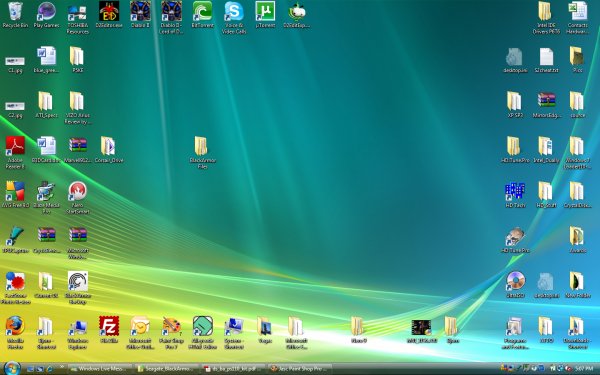Select the BitTorrent desktop shortcut

coord(202,15)
